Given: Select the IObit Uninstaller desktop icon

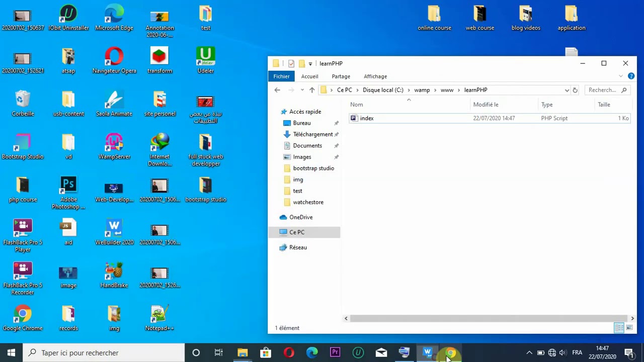Looking at the screenshot, I should tap(68, 17).
